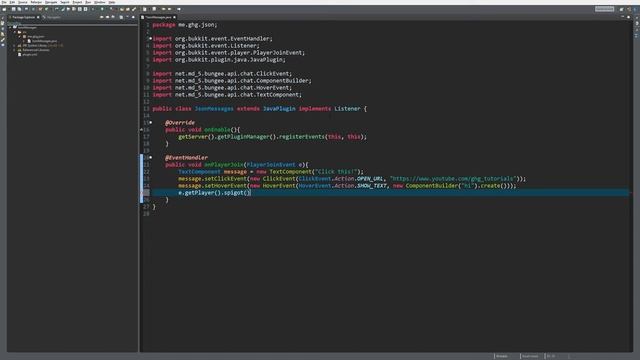Open the Help menu
640x360 pixels.
tap(112, 2)
